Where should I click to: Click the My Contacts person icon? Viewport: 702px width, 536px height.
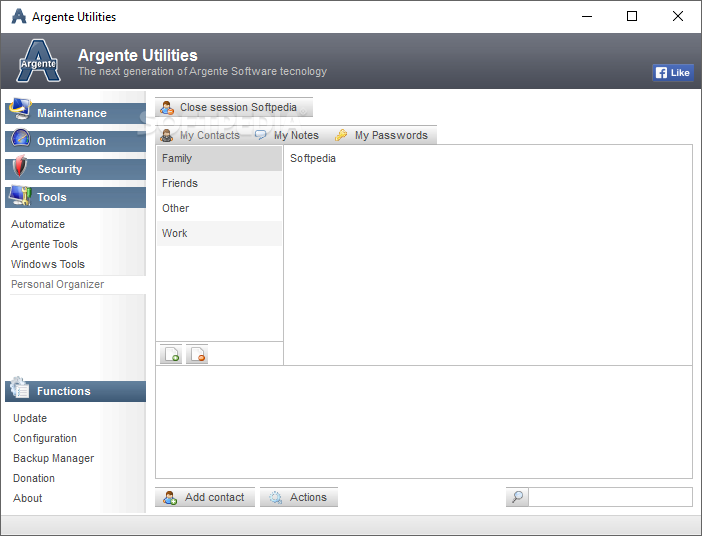click(167, 135)
